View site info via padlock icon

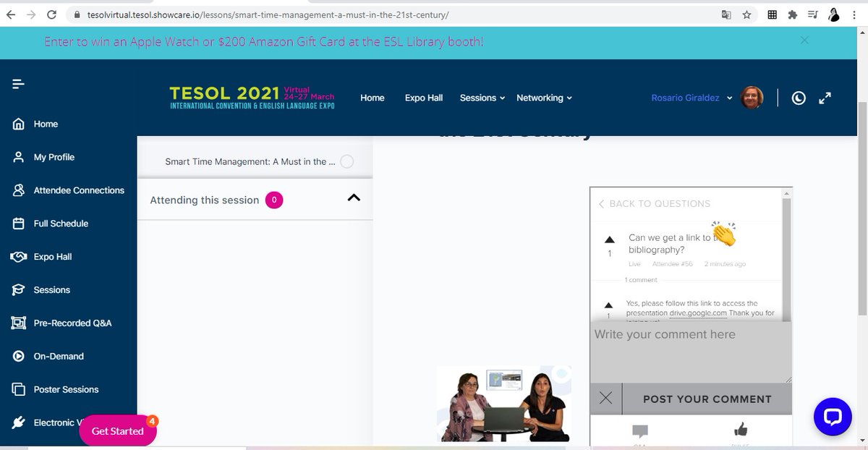tap(76, 14)
